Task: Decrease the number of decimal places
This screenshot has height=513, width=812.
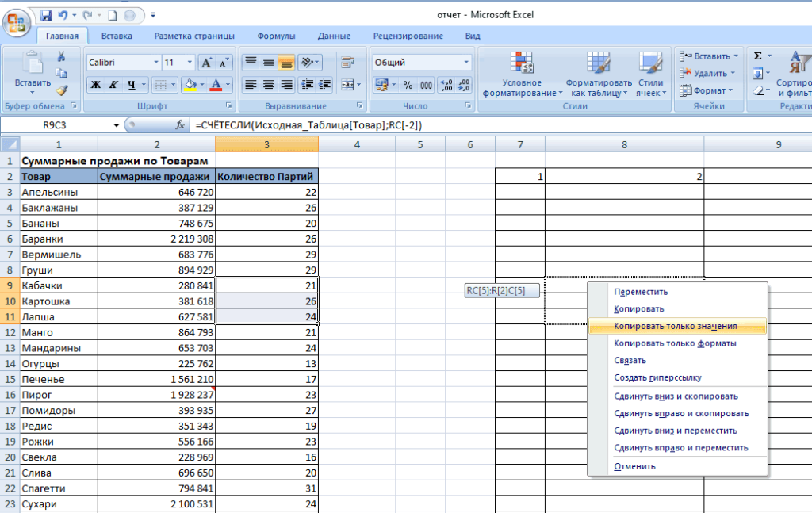Action: (465, 84)
